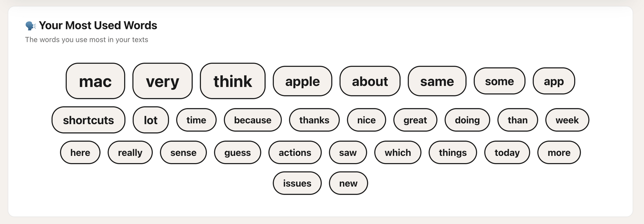This screenshot has height=224, width=644.
Task: Tap the 'lot' word bubble
Action: tap(151, 120)
